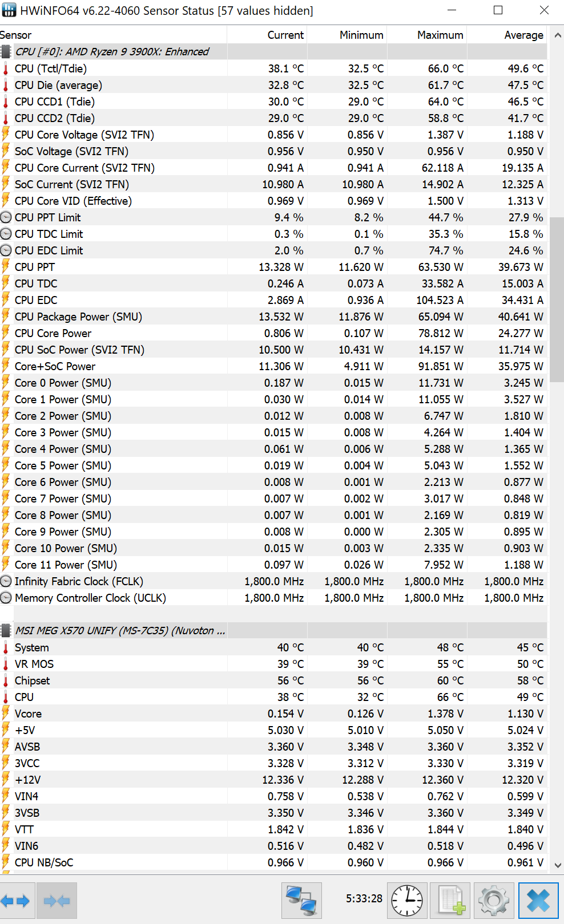Click the clock icon of Infinity Fabric Clock

(6, 581)
